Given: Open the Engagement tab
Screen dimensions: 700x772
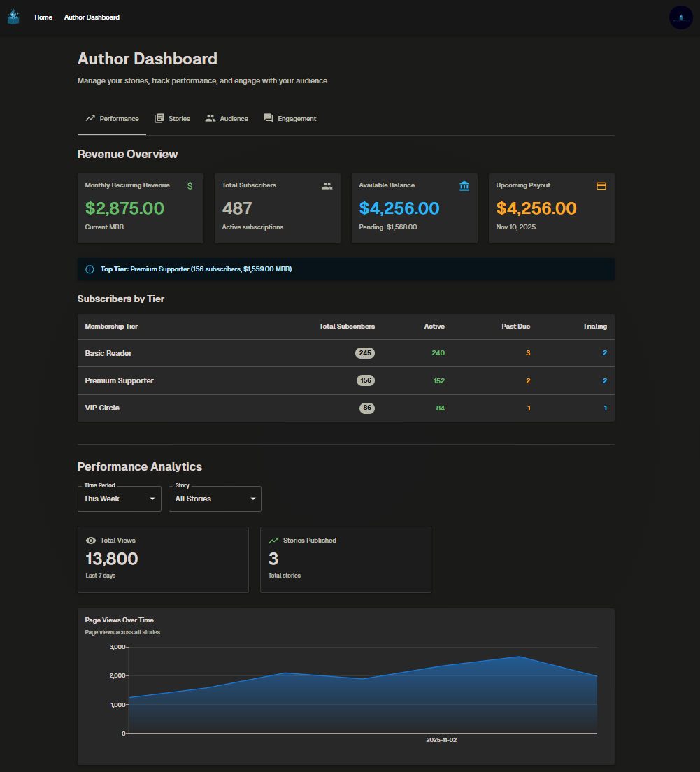Looking at the screenshot, I should [x=290, y=118].
